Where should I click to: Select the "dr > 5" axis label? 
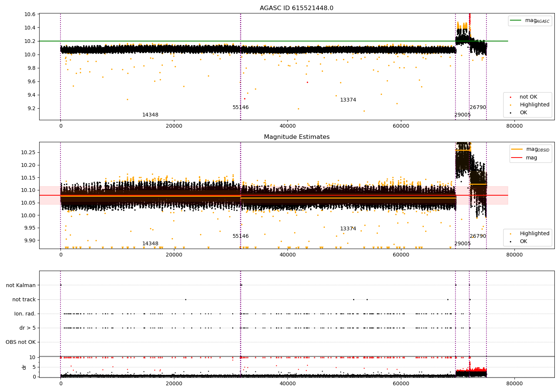(x=28, y=328)
